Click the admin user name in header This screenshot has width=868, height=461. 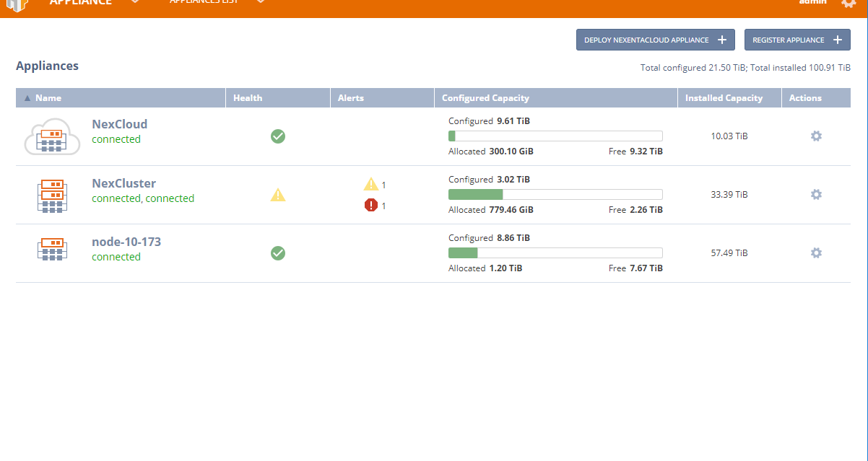click(812, 3)
